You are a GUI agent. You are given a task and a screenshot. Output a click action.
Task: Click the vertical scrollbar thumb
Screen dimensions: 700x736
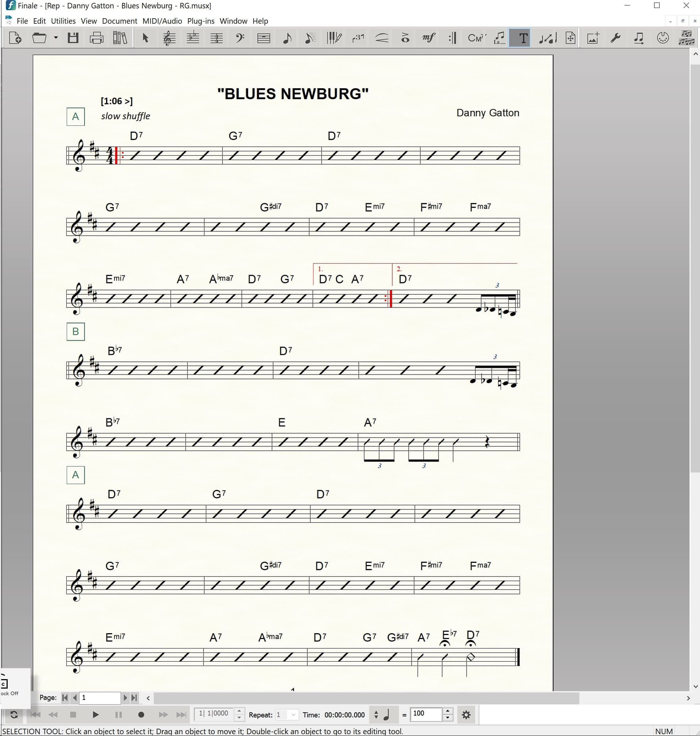[x=696, y=269]
